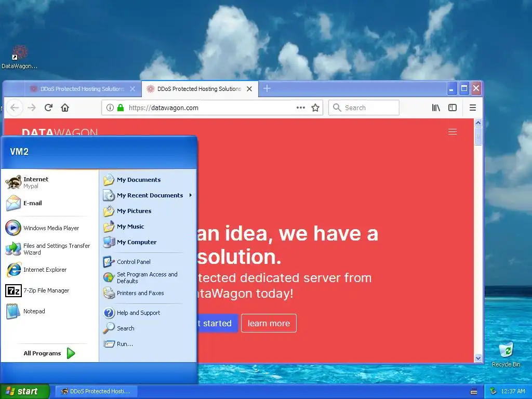This screenshot has width=532, height=399.
Task: Open My Pictures folder
Action: [148, 211]
